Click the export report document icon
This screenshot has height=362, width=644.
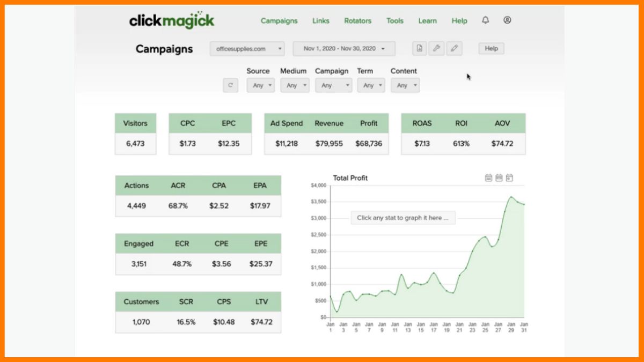[x=419, y=49]
